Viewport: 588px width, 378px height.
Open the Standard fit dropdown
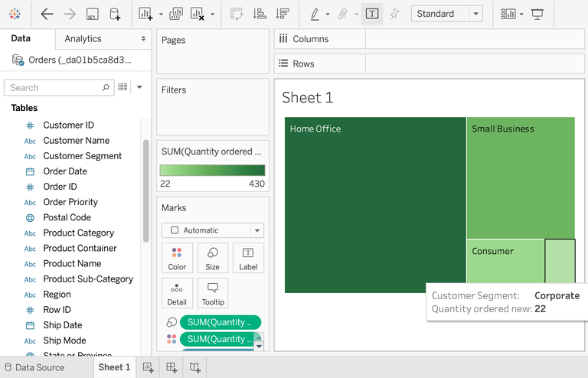pos(447,14)
